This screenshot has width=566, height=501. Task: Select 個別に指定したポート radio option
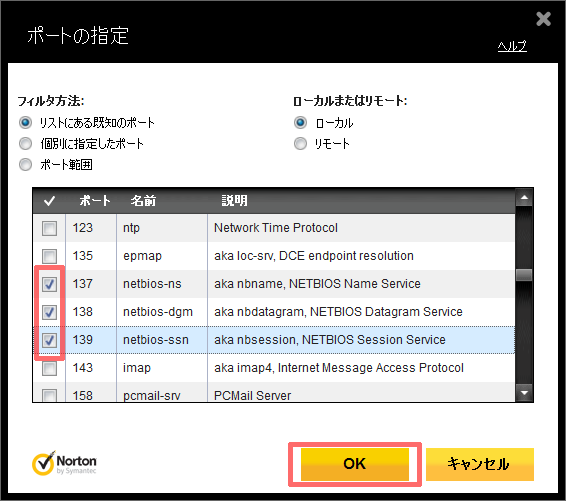[x=25, y=144]
